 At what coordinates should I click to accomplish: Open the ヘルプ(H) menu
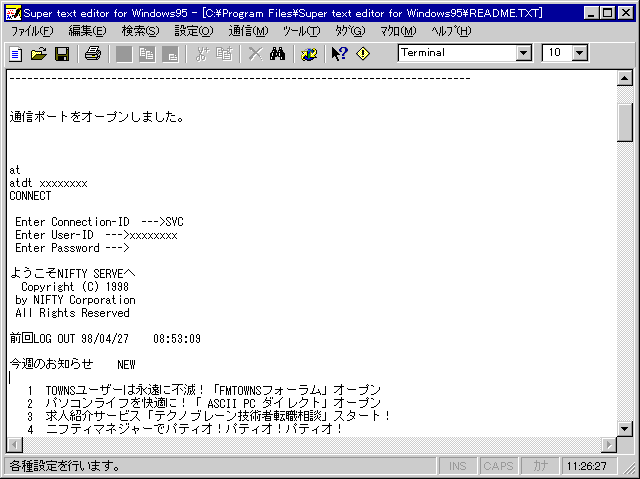coord(451,31)
